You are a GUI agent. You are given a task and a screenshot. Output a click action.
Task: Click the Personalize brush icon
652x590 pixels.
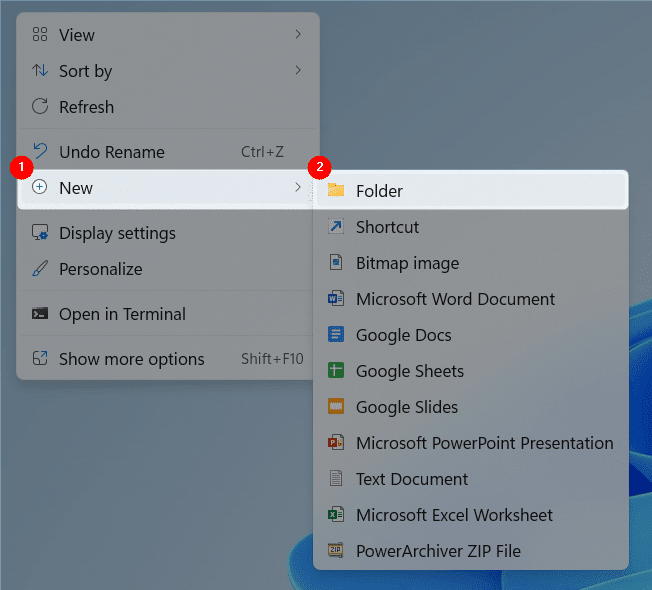(40, 269)
